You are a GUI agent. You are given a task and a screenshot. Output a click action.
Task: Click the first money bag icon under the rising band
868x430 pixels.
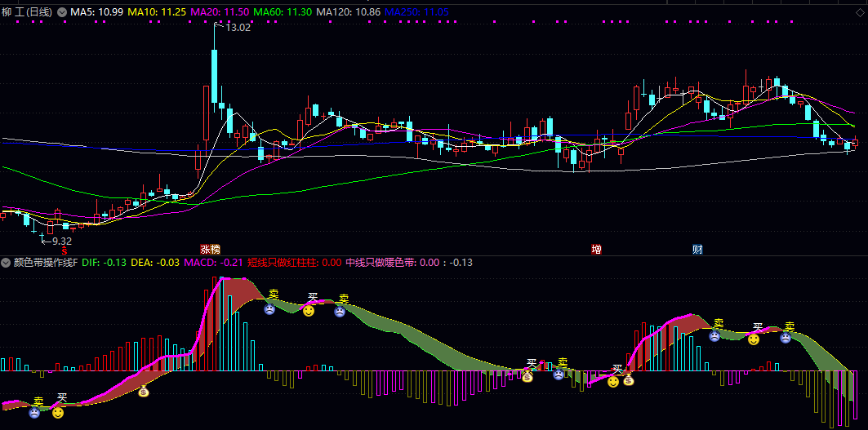[x=144, y=392]
